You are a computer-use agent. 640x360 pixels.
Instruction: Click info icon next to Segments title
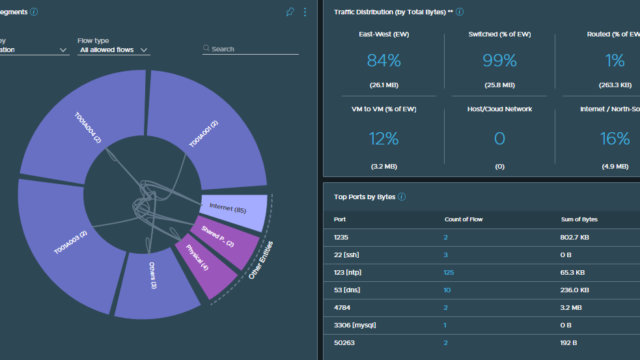point(34,12)
